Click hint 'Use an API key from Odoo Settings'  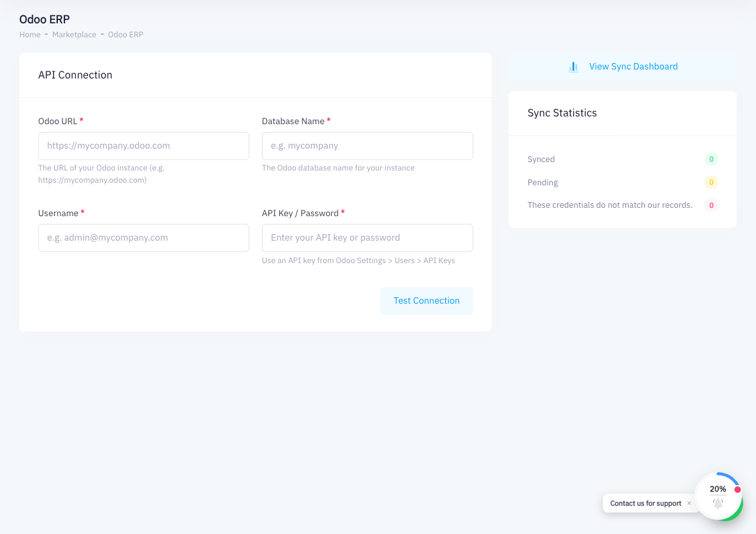(358, 261)
